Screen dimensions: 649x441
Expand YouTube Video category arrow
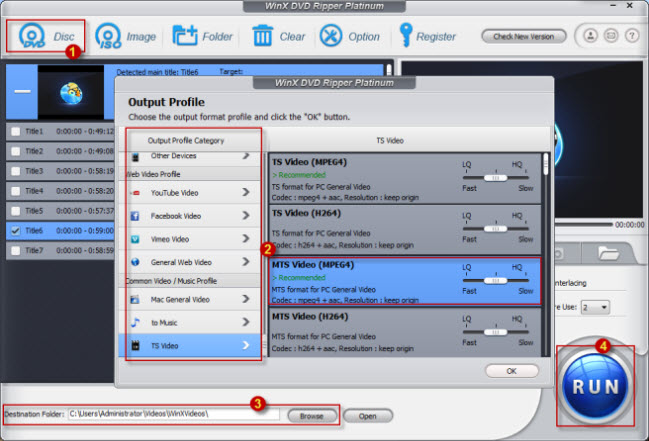pos(246,192)
